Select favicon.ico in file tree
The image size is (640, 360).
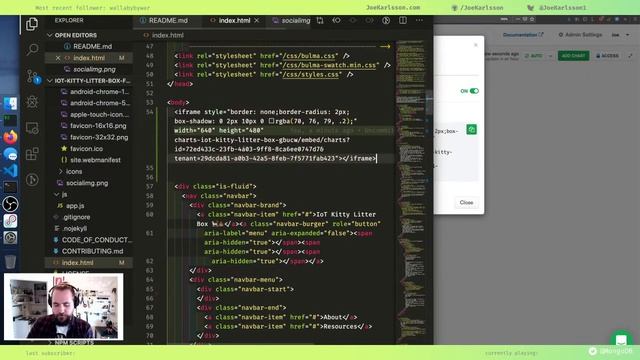click(x=87, y=149)
